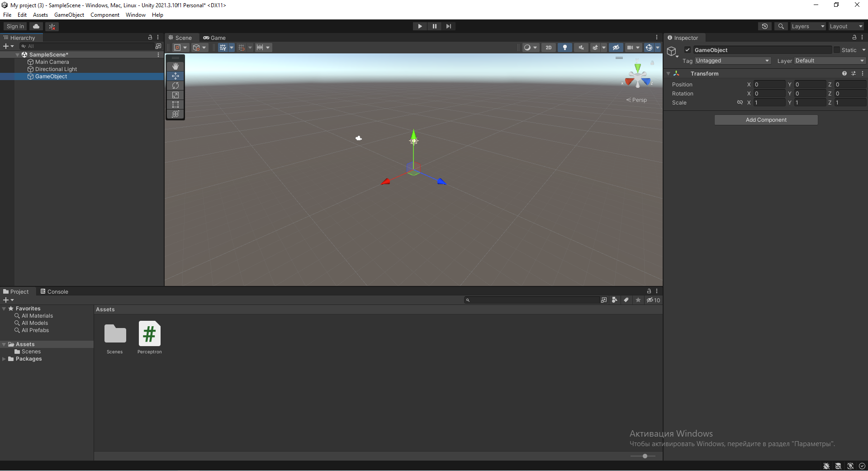This screenshot has height=471, width=868.
Task: Open the GameObject menu
Action: pos(69,15)
